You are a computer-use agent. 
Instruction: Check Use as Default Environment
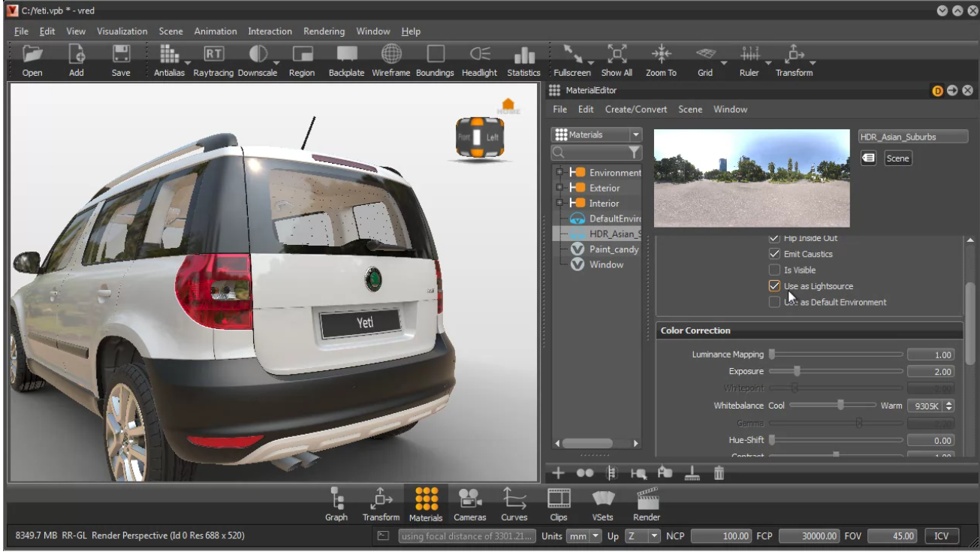tap(774, 302)
